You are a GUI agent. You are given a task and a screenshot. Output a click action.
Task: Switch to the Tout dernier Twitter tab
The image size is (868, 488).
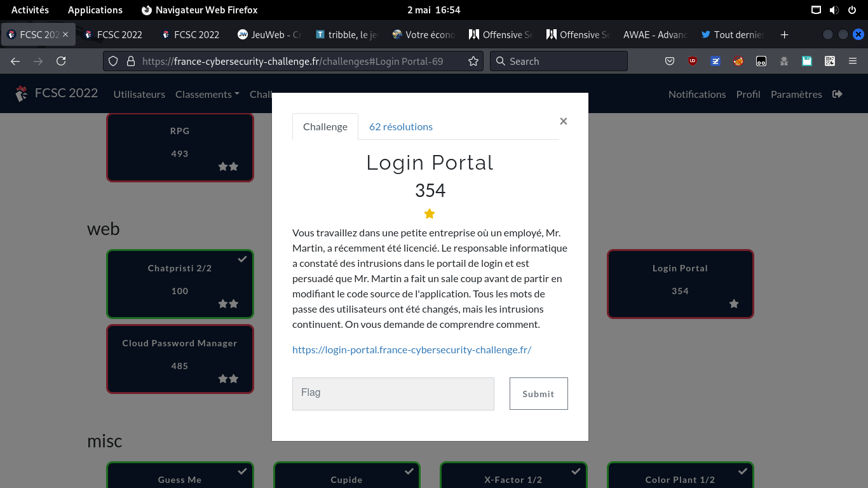732,34
